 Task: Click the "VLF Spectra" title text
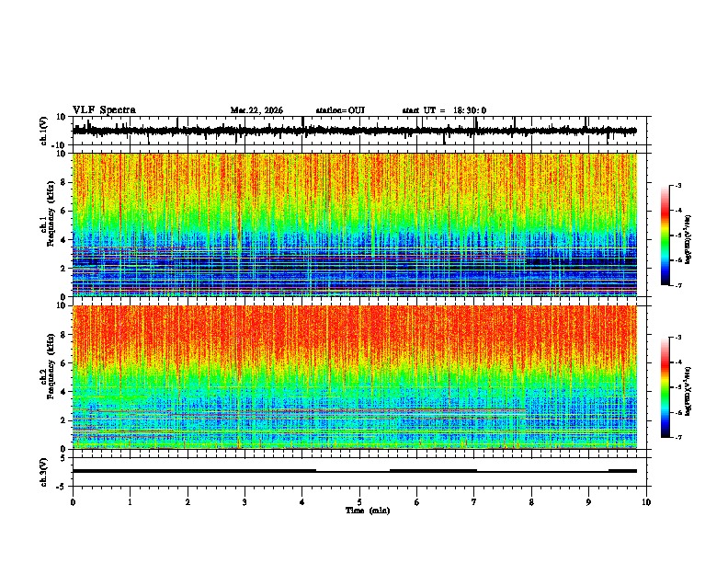(104, 110)
